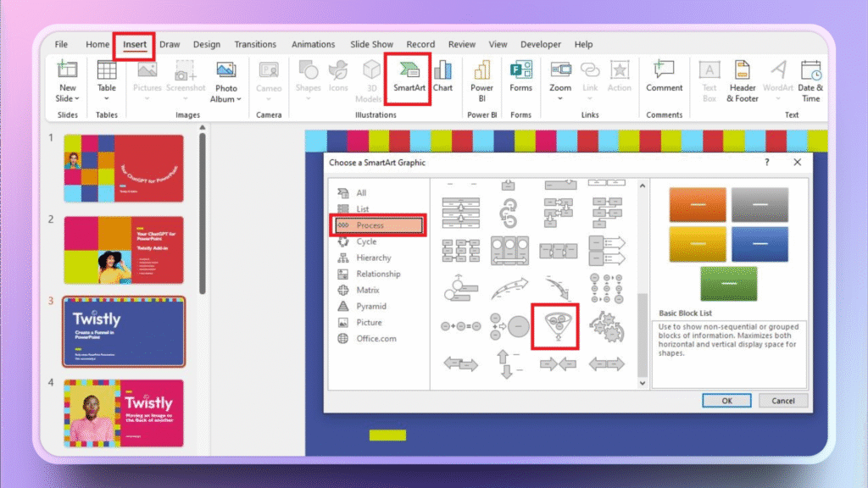This screenshot has width=868, height=488.
Task: Open the Table dropdown menu
Action: (x=106, y=98)
